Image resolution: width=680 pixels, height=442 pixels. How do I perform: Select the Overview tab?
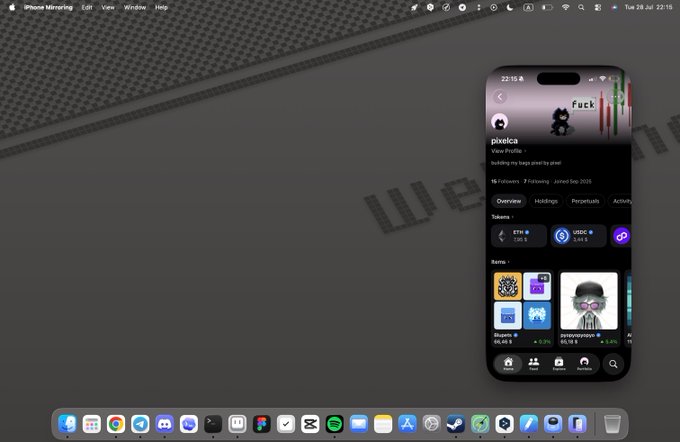pos(509,201)
